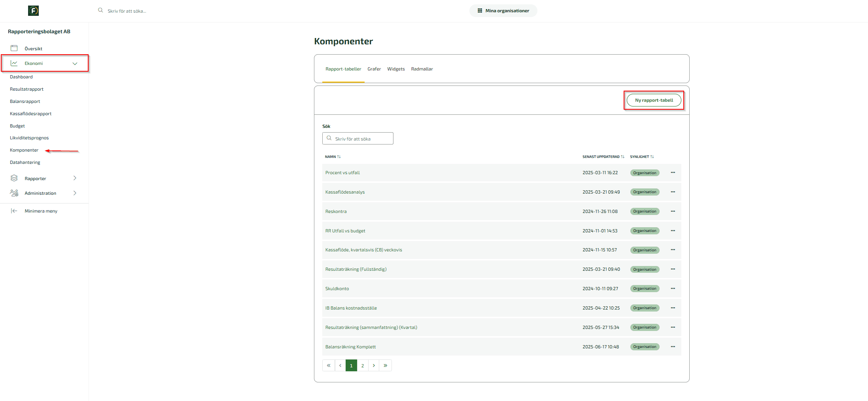This screenshot has height=401, width=868.
Task: Open more options for Kassaflödesanalys row
Action: 673,192
